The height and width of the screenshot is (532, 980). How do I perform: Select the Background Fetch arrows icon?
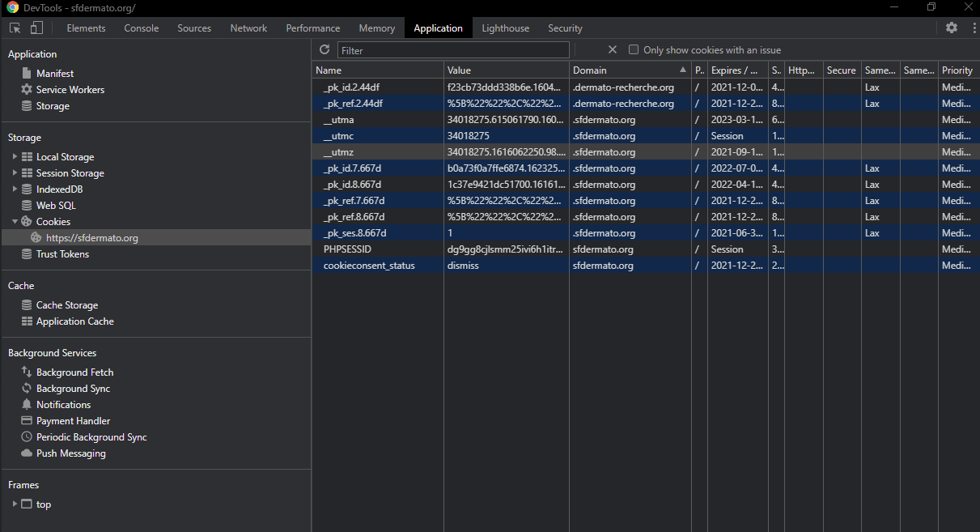point(27,372)
